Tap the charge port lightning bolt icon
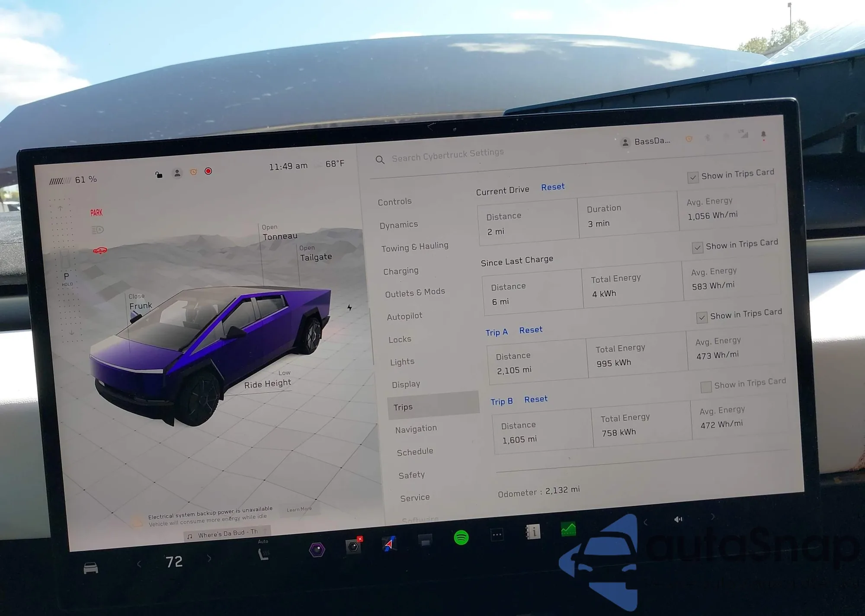The image size is (865, 616). 349,308
